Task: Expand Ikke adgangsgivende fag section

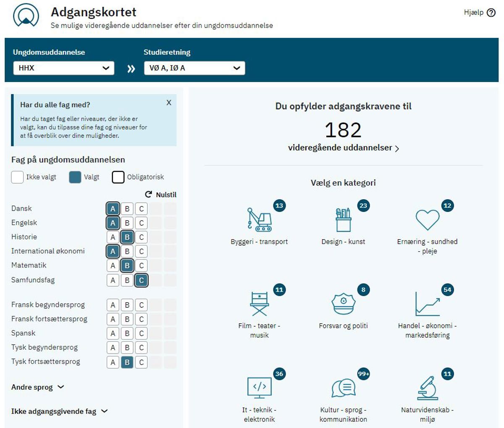Action: point(60,411)
